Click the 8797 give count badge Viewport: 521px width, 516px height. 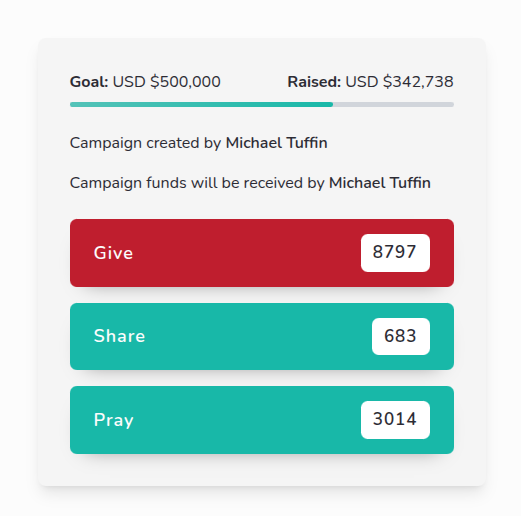click(395, 253)
